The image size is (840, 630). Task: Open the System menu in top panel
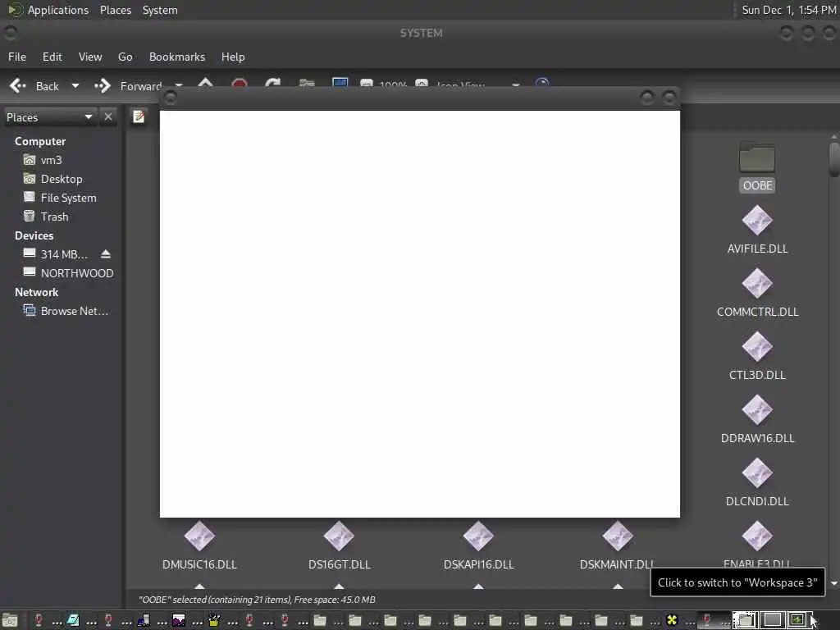pyautogui.click(x=160, y=10)
